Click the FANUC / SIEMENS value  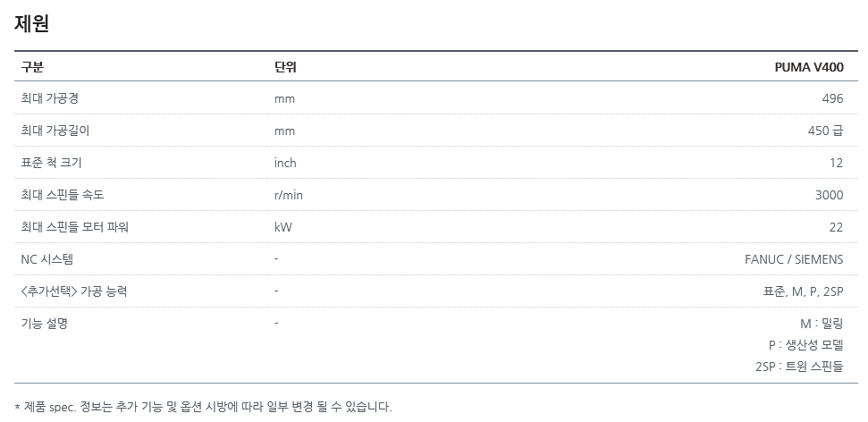pyautogui.click(x=793, y=259)
